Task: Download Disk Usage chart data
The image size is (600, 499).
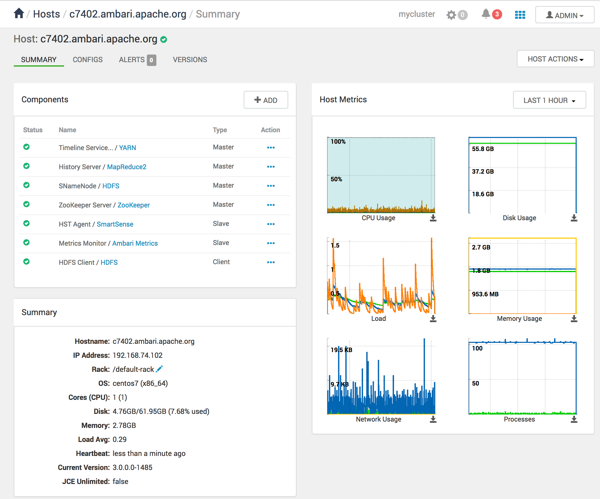Action: coord(574,218)
